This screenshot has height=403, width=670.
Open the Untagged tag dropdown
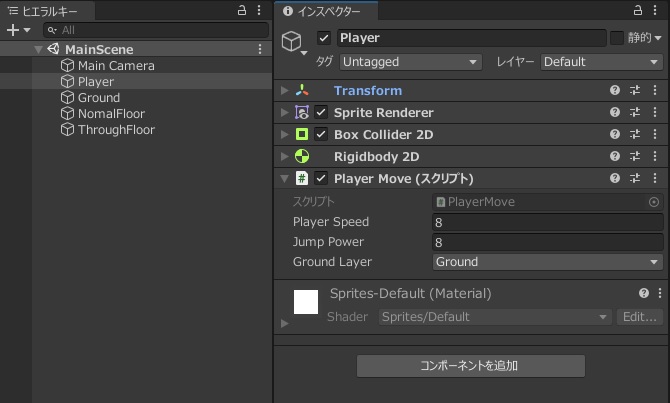click(x=410, y=62)
